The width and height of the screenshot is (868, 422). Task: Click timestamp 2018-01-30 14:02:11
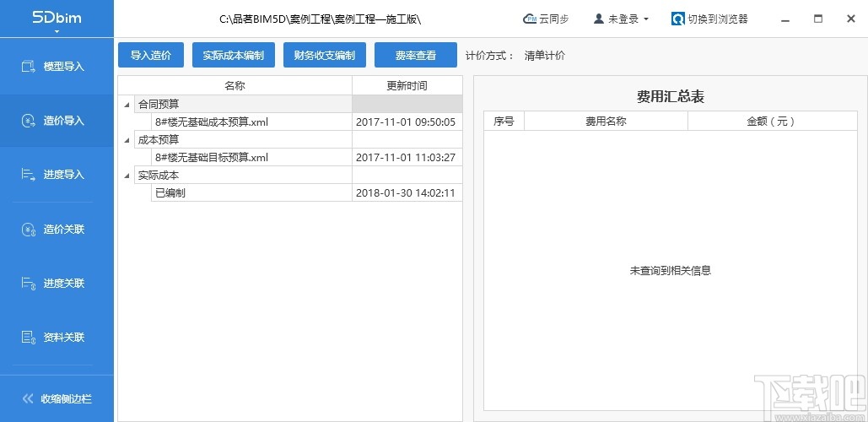(x=406, y=192)
